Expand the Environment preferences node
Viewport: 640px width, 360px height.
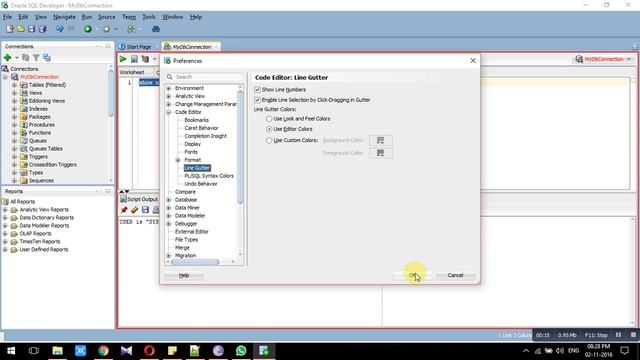[x=169, y=88]
